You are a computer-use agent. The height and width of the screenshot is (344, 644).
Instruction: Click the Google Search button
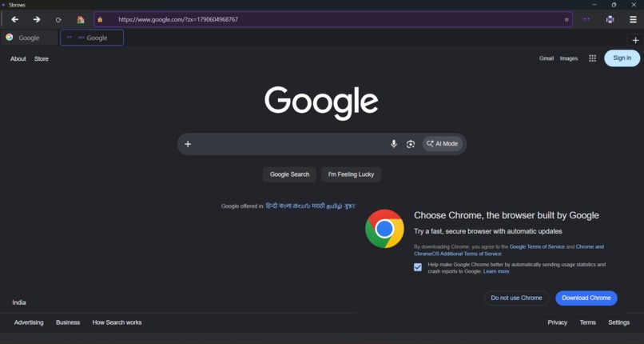point(289,174)
